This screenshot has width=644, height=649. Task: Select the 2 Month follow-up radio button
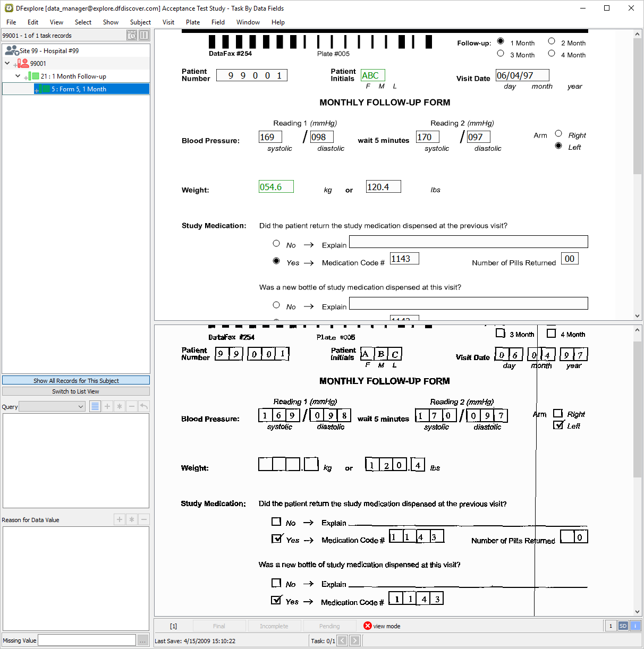click(x=552, y=41)
